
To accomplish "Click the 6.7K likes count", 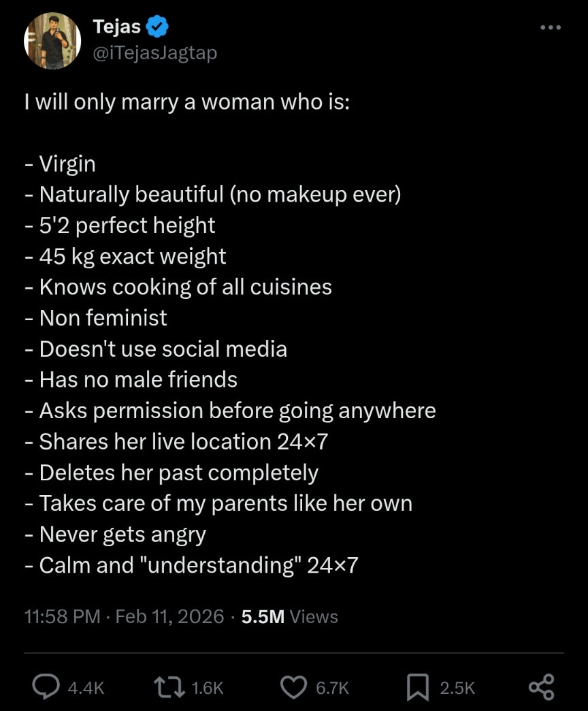I will point(332,688).
